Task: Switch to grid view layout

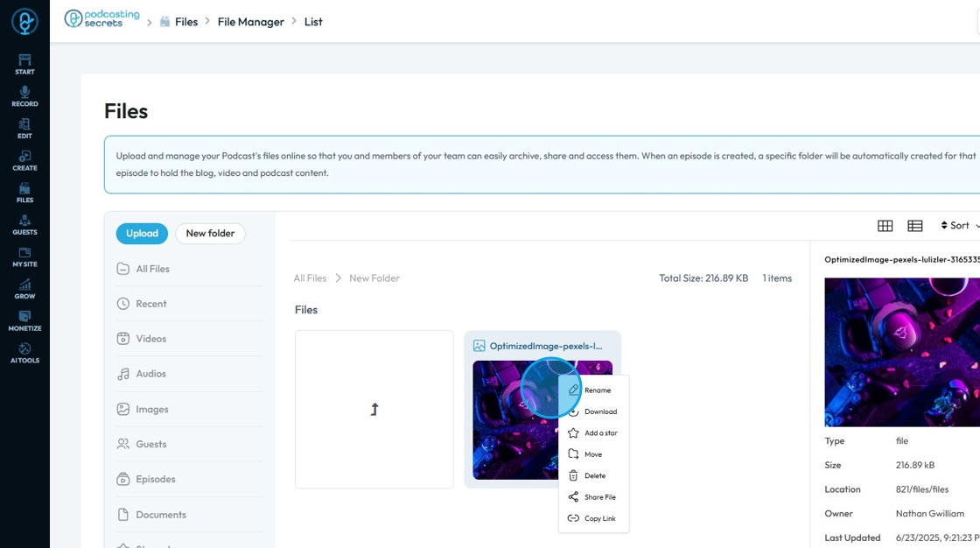Action: coord(885,226)
